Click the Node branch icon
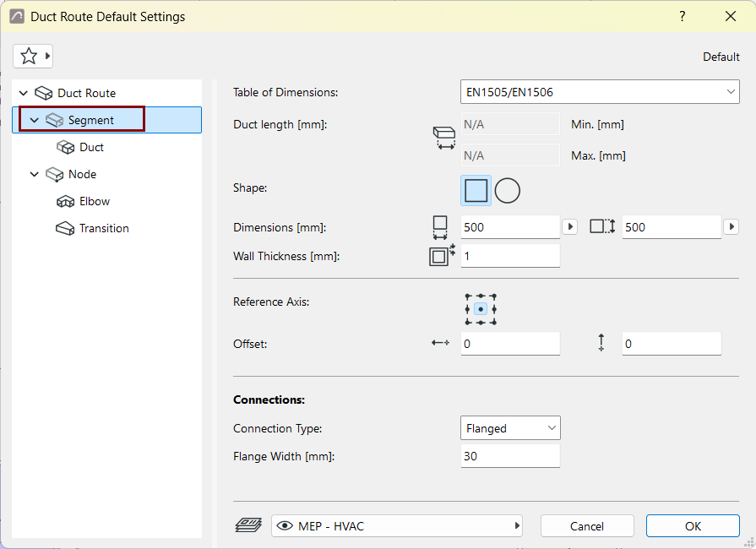Screen dimensions: 756x549 pyautogui.click(x=54, y=174)
